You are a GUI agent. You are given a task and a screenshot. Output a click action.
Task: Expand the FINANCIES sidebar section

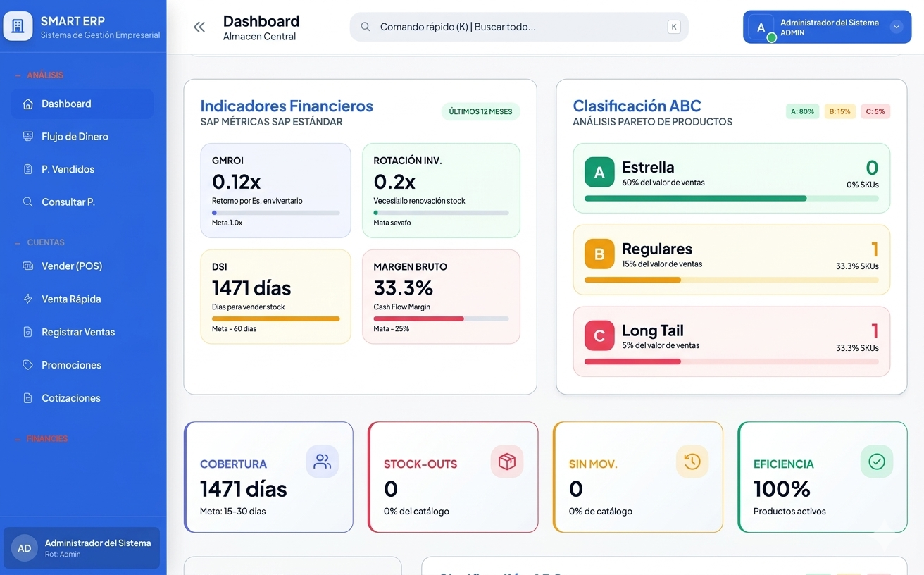pos(41,439)
